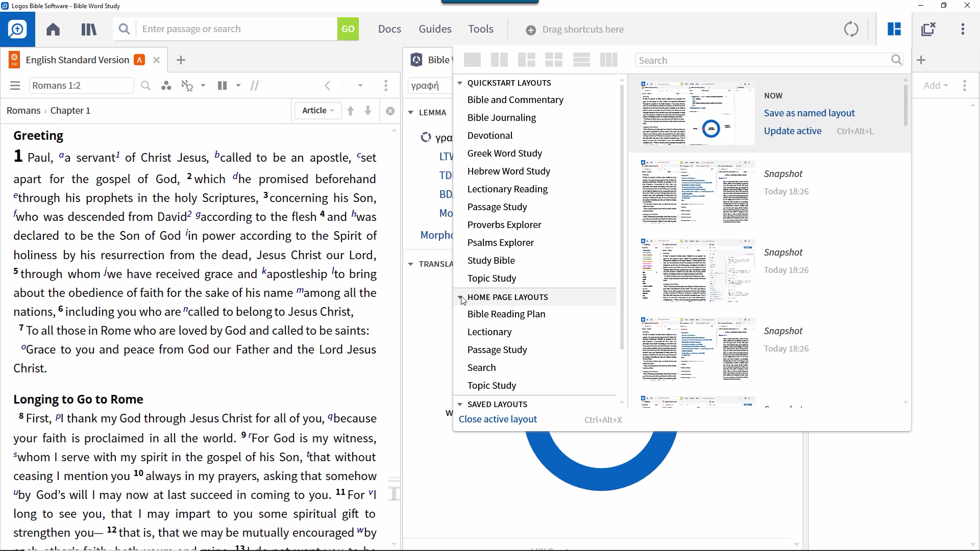980x551 pixels.
Task: Click Save as named layout link
Action: (809, 113)
